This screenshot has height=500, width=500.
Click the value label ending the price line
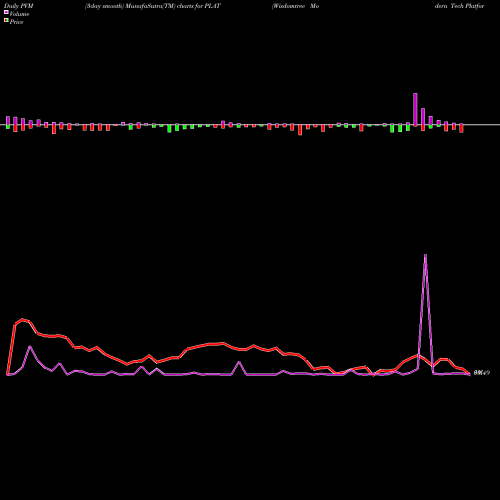[x=482, y=373]
